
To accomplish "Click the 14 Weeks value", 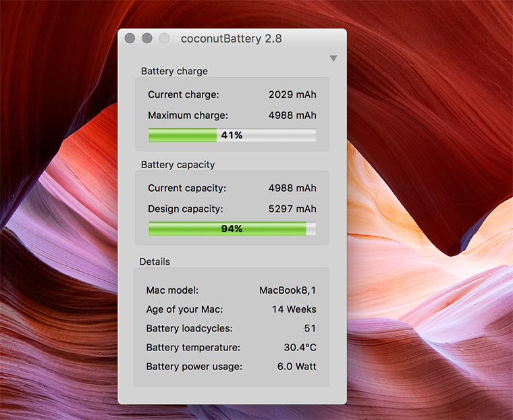I will tap(294, 309).
